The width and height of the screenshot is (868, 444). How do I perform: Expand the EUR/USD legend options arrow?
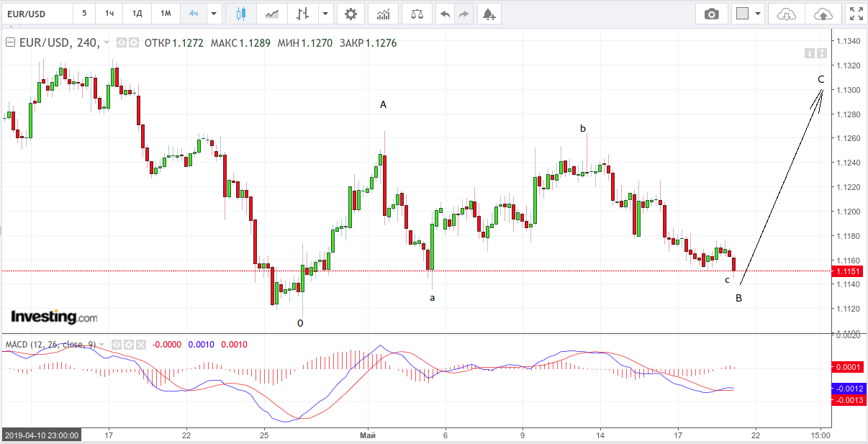click(107, 42)
